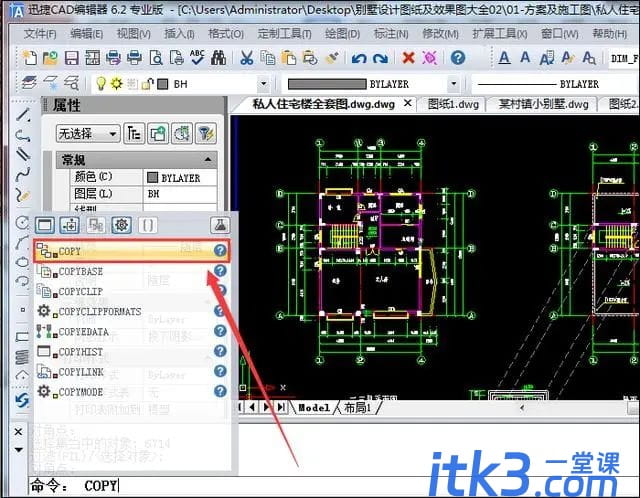Open print preview with the magnifier page icon

[156, 58]
